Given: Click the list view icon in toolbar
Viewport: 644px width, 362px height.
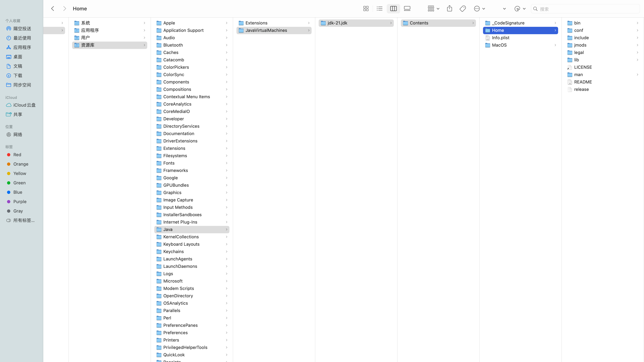Looking at the screenshot, I should coord(380,8).
